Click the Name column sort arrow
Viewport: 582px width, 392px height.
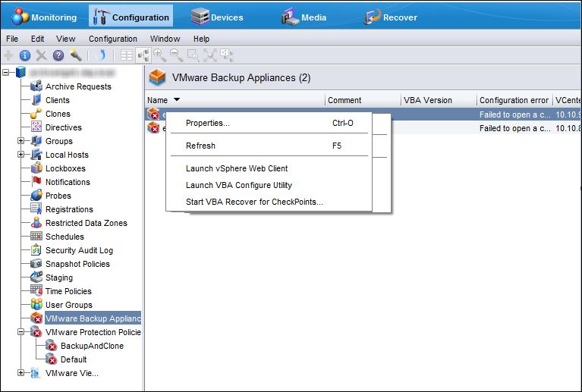tap(177, 99)
